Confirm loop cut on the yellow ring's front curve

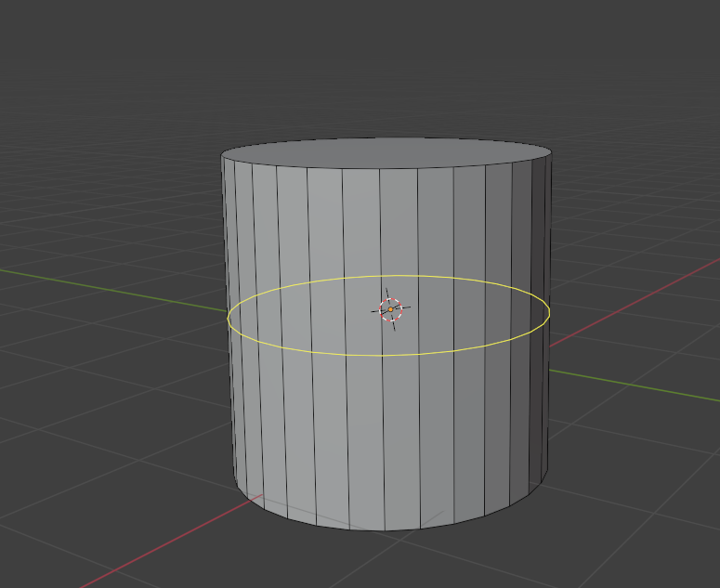click(382, 355)
